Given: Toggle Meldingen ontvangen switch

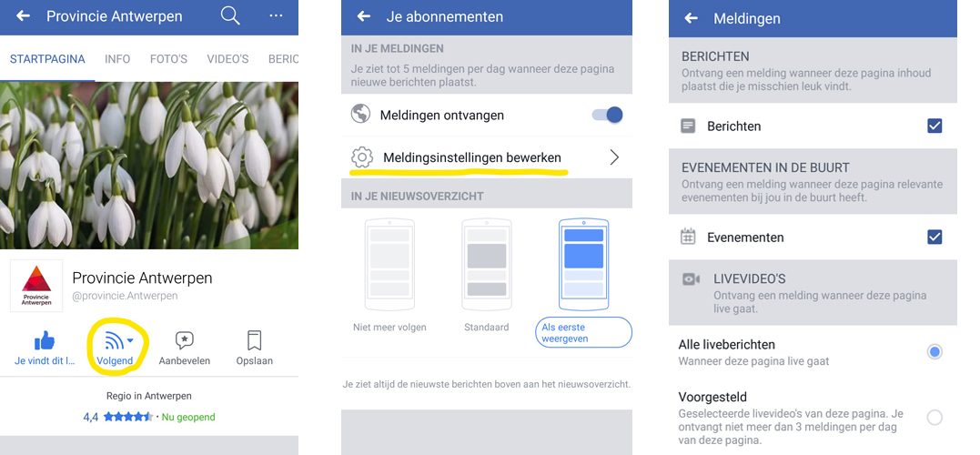Looking at the screenshot, I should [608, 115].
